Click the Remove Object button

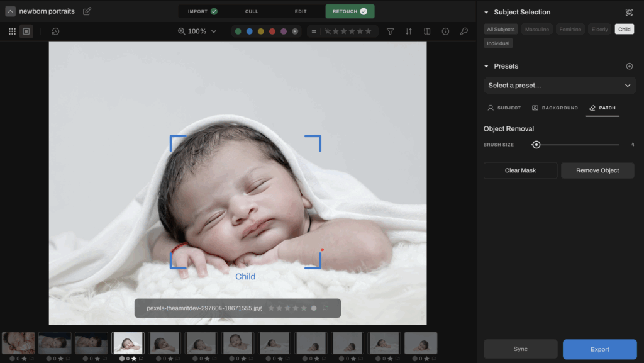coord(597,170)
